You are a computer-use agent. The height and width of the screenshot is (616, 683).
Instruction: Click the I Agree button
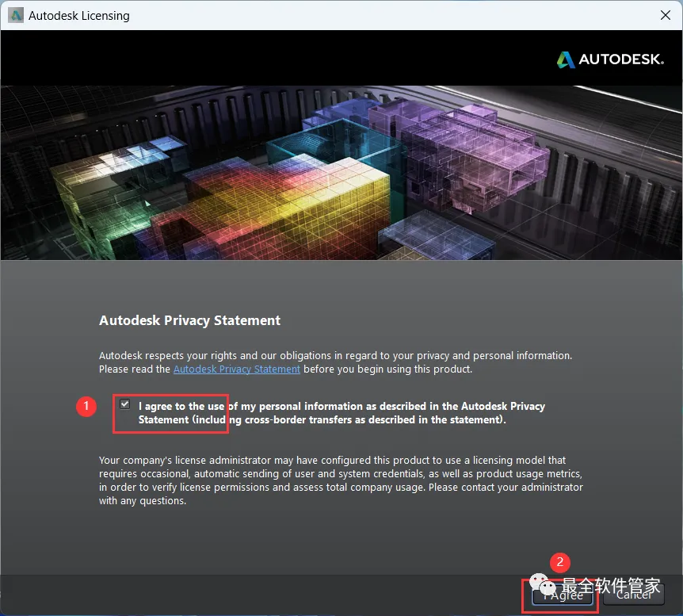[x=562, y=595]
